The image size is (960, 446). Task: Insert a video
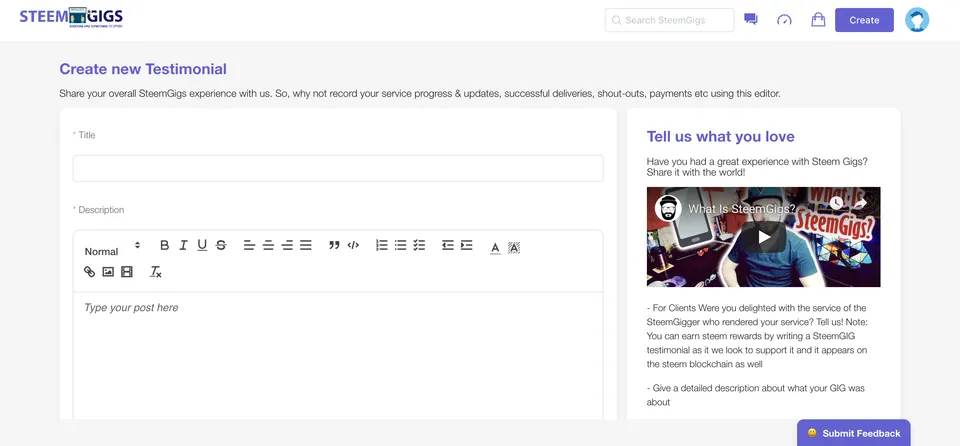point(127,271)
